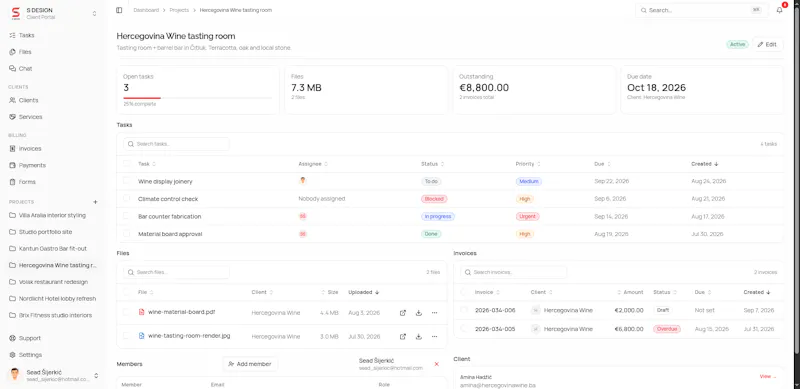Viewport: 800px width, 389px height.
Task: Click the Files sidebar icon
Action: pyautogui.click(x=12, y=52)
